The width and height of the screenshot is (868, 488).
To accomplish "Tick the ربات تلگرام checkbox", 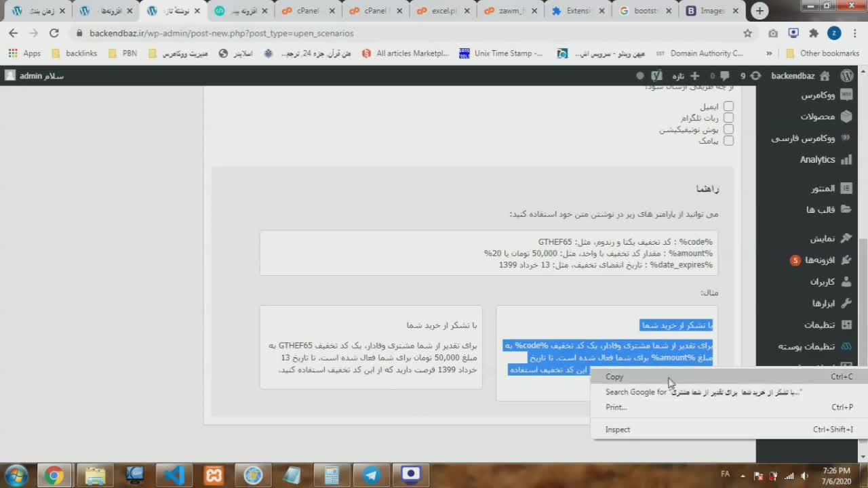I will click(728, 118).
